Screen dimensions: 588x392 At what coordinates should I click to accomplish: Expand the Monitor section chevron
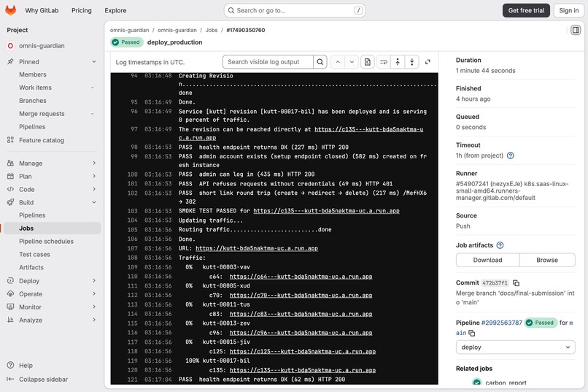[x=94, y=307]
